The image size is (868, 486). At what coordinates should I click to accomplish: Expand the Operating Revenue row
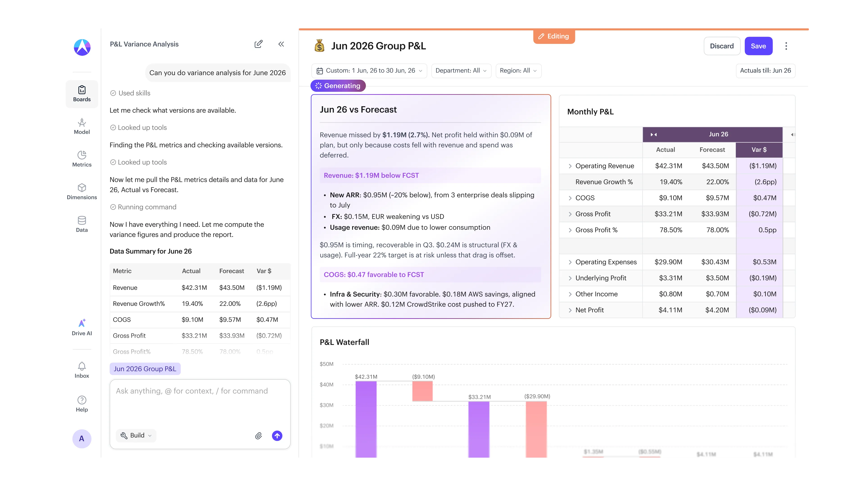click(570, 166)
